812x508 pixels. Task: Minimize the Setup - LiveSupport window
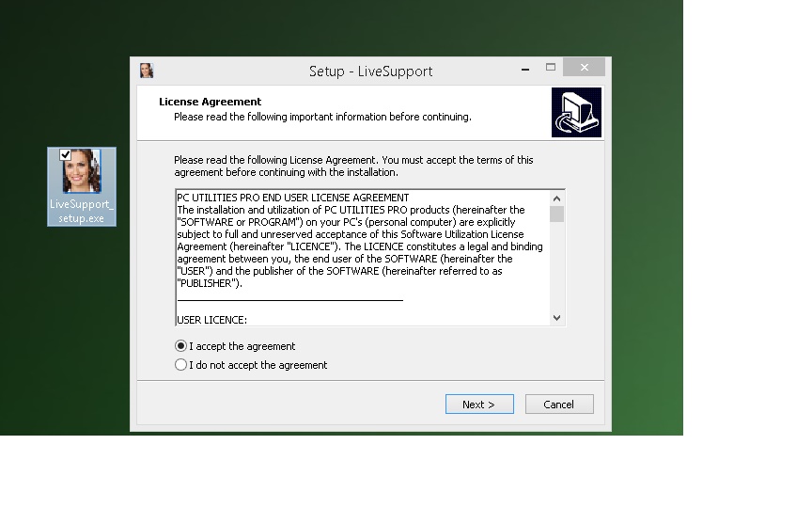(525, 68)
